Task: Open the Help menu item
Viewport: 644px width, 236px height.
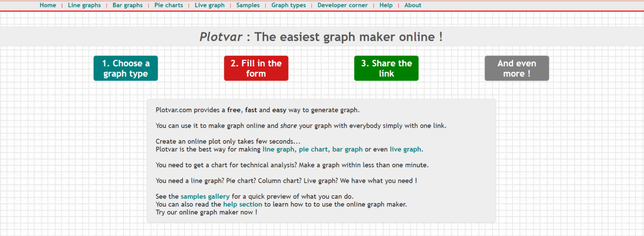Action: (x=386, y=5)
